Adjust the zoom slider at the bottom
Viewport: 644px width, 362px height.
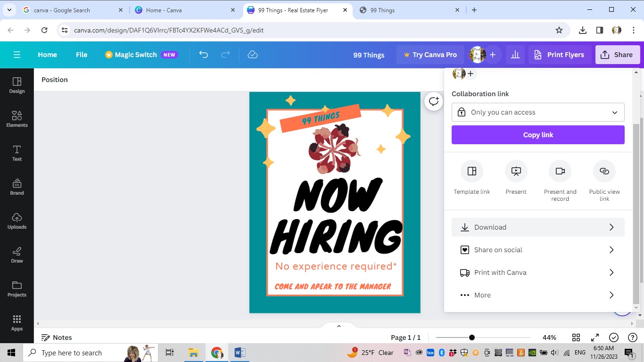[x=471, y=337]
